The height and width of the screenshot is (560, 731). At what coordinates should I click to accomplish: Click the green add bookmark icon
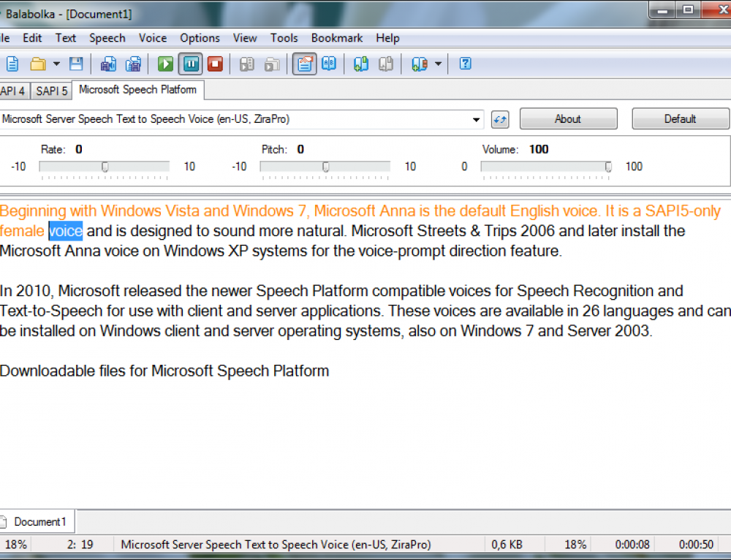[361, 64]
